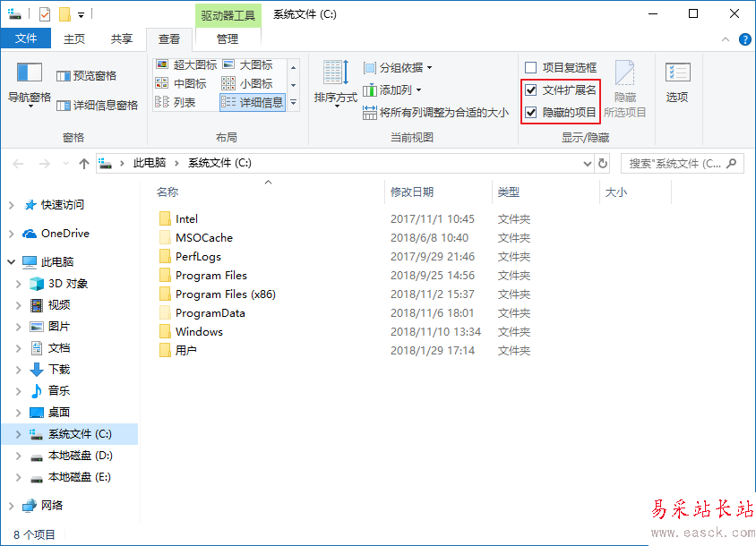Open 选项 folder options

pos(677,82)
